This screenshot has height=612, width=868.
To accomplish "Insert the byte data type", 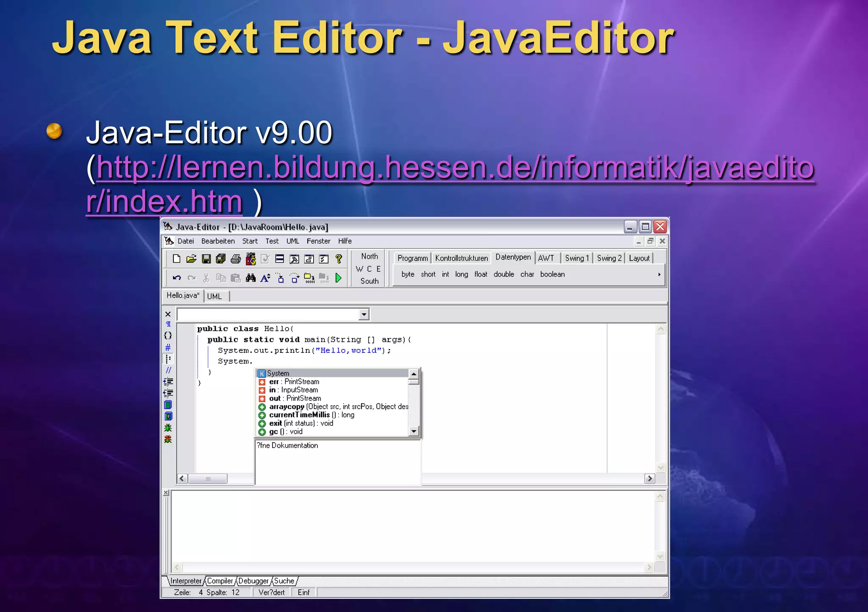I will 408,274.
